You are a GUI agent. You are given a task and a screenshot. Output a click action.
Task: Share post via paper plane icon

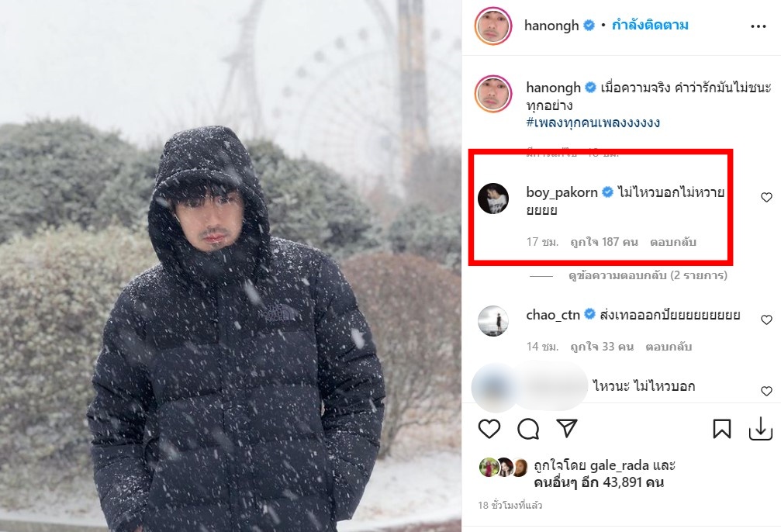pyautogui.click(x=568, y=428)
